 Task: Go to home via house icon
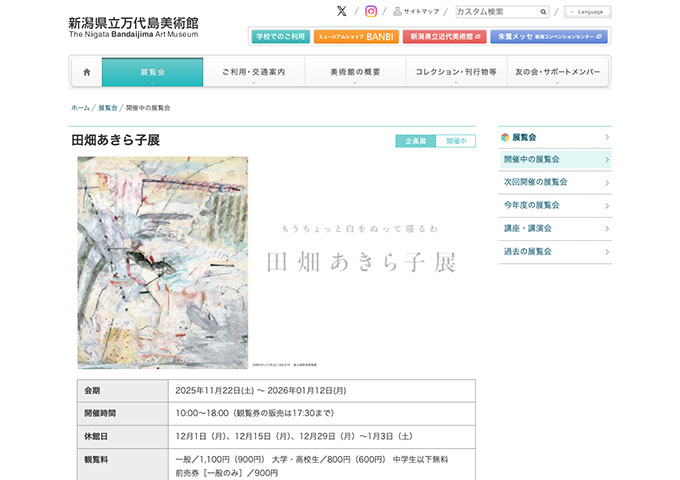click(87, 72)
